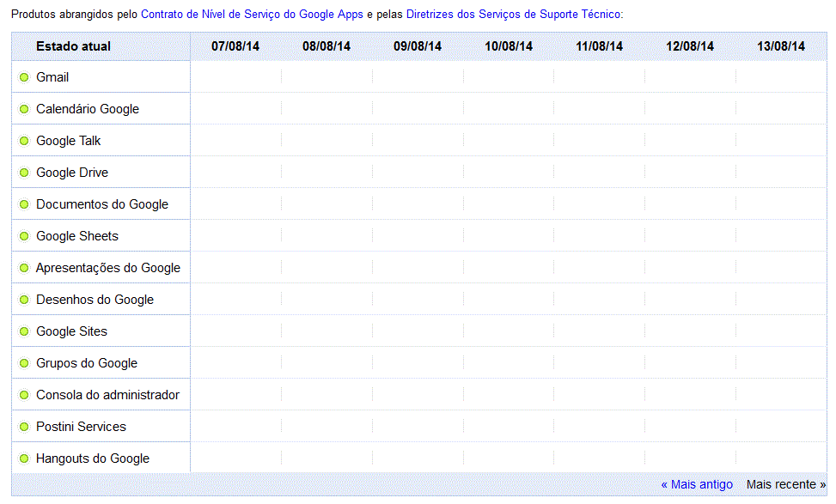Image resolution: width=836 pixels, height=504 pixels.
Task: Select the Gmail service name
Action: pyautogui.click(x=52, y=77)
